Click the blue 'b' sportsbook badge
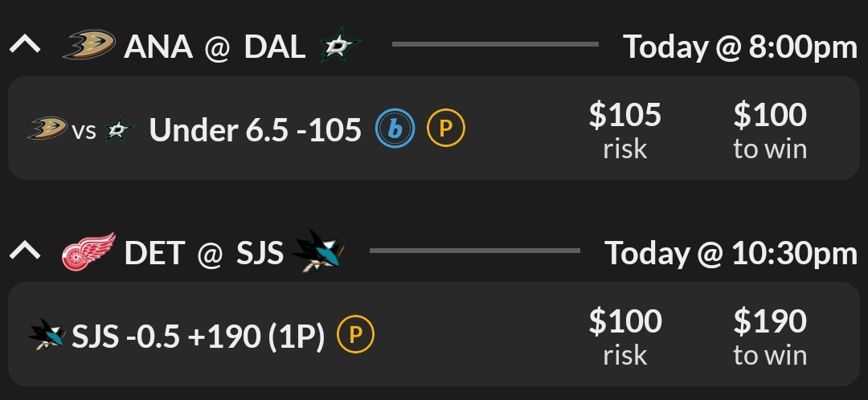 pos(395,129)
